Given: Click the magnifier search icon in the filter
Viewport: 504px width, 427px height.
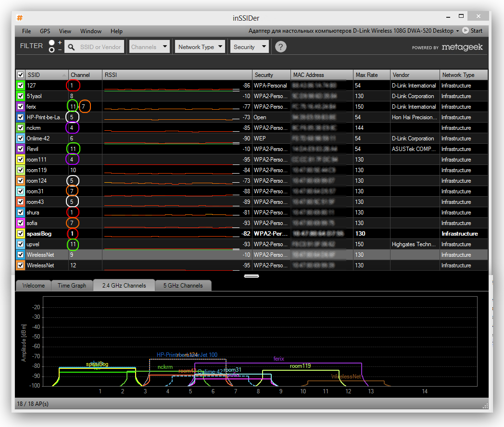Looking at the screenshot, I should pos(71,47).
